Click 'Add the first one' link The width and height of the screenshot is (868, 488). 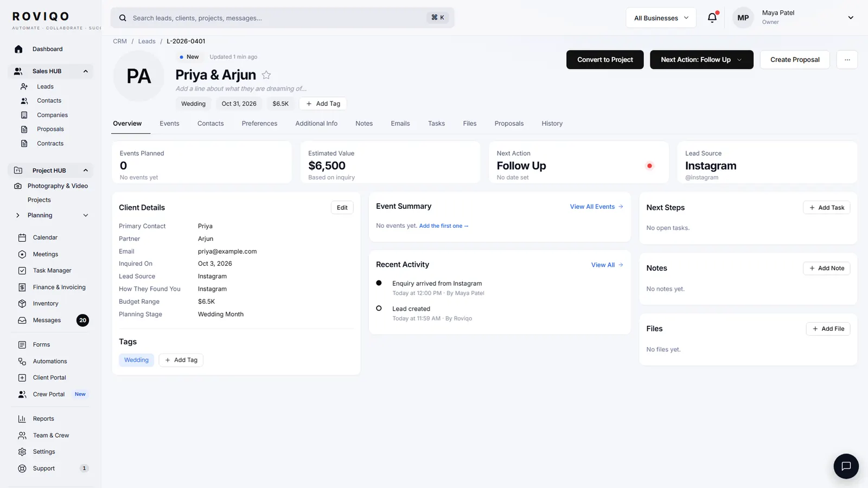pos(443,226)
